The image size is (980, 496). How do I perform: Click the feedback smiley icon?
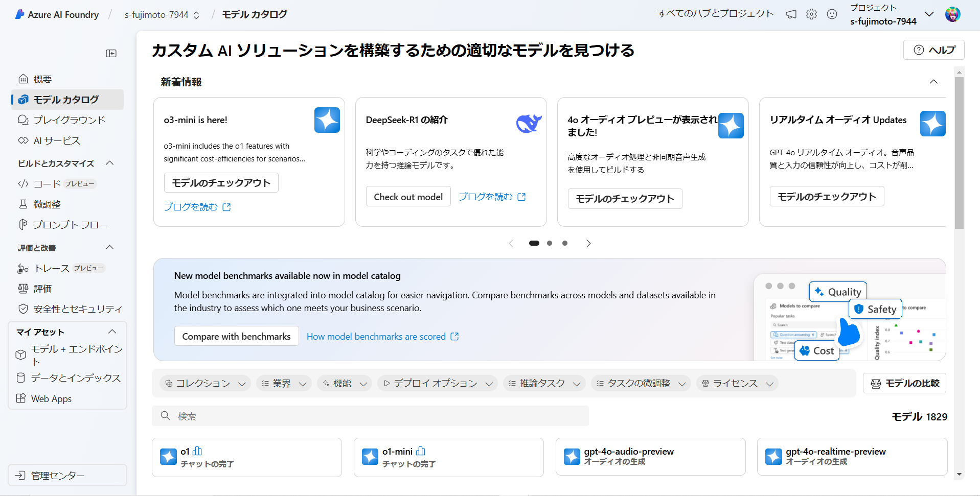[832, 14]
